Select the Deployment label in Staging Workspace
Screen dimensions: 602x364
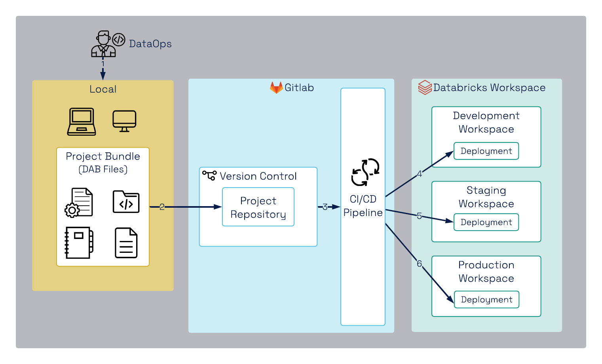coord(486,222)
